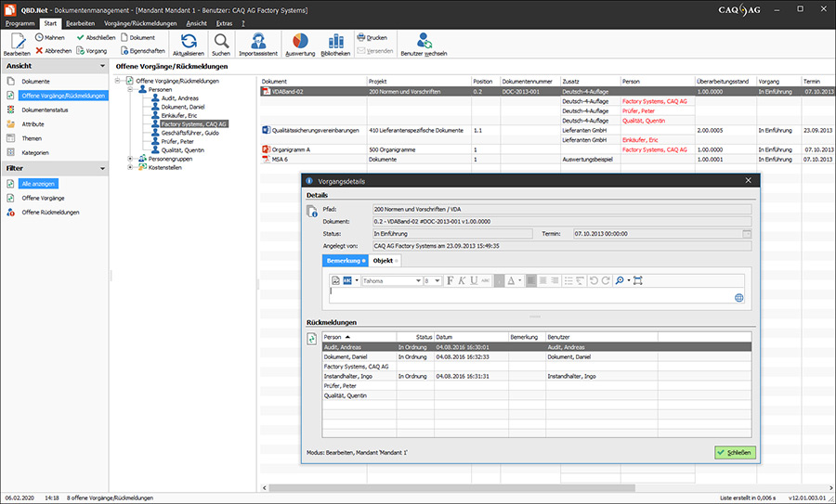This screenshot has height=504, width=836.
Task: Click the Suchen magnifier icon
Action: tap(221, 41)
